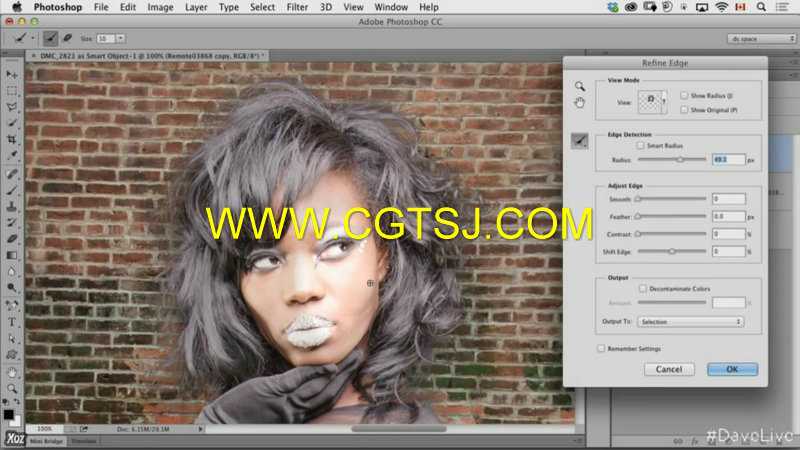Image resolution: width=800 pixels, height=450 pixels.
Task: Select the Blur tool
Action: 12,271
